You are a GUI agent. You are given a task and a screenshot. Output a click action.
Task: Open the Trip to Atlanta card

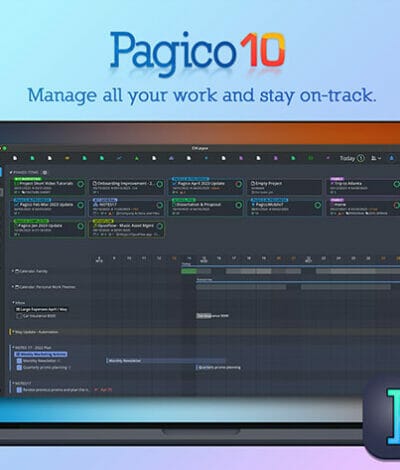pos(363,186)
